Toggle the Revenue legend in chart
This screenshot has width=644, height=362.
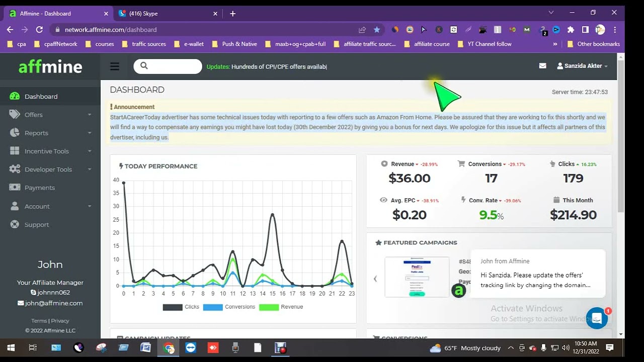coord(281,307)
